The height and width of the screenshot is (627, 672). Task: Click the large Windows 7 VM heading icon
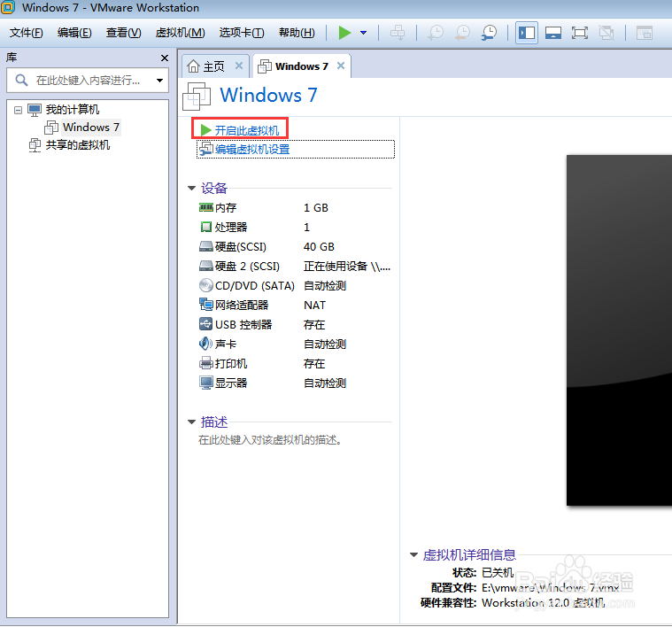pos(197,96)
